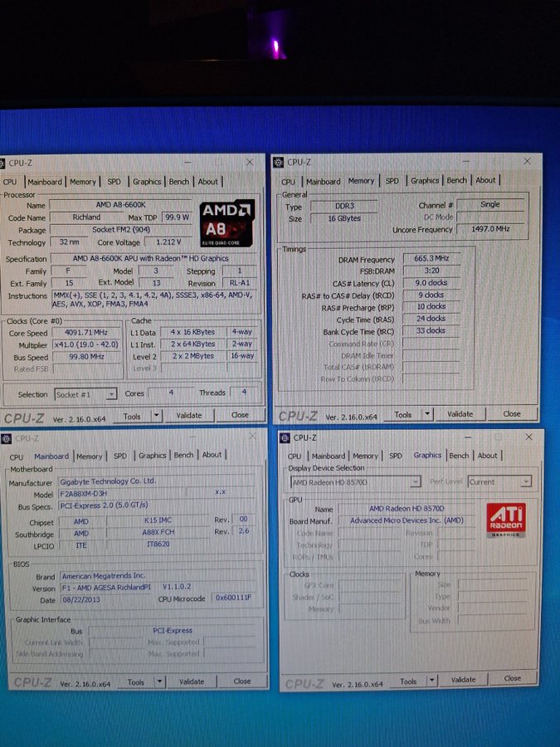
Task: Open Bench tab in CPU window
Action: click(179, 182)
